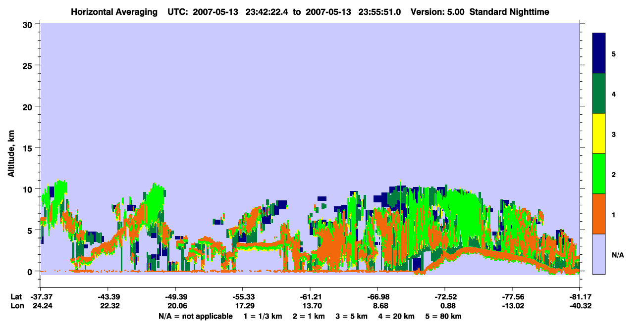Click the 'N/A = not applicable' legend text
Viewport: 644px width, 330px height.
click(195, 316)
